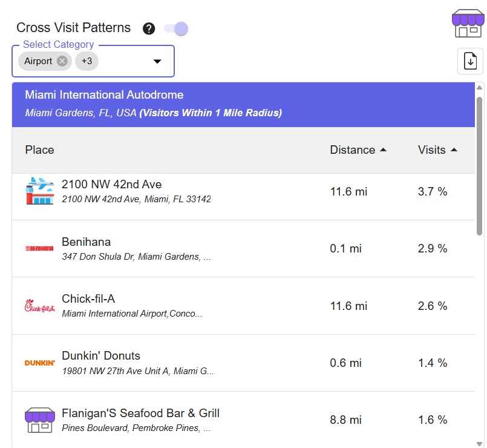Viewport: 487px width, 448px height.
Task: Show the +3 additional categories chip
Action: 87,61
